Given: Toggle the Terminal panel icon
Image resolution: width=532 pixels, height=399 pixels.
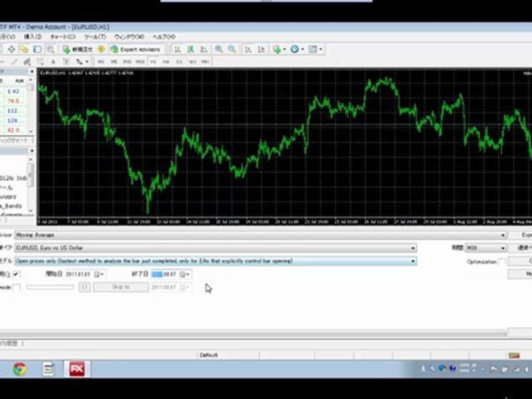Looking at the screenshot, I should click(x=37, y=49).
